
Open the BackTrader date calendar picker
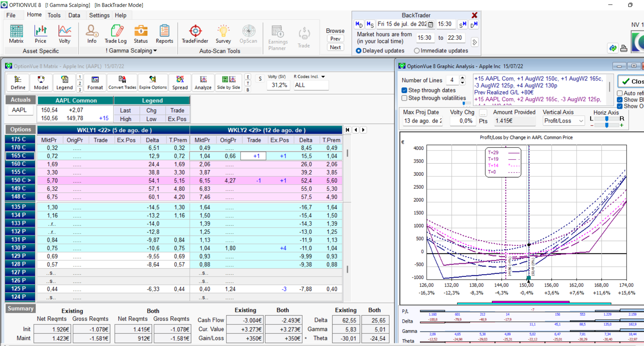(431, 24)
